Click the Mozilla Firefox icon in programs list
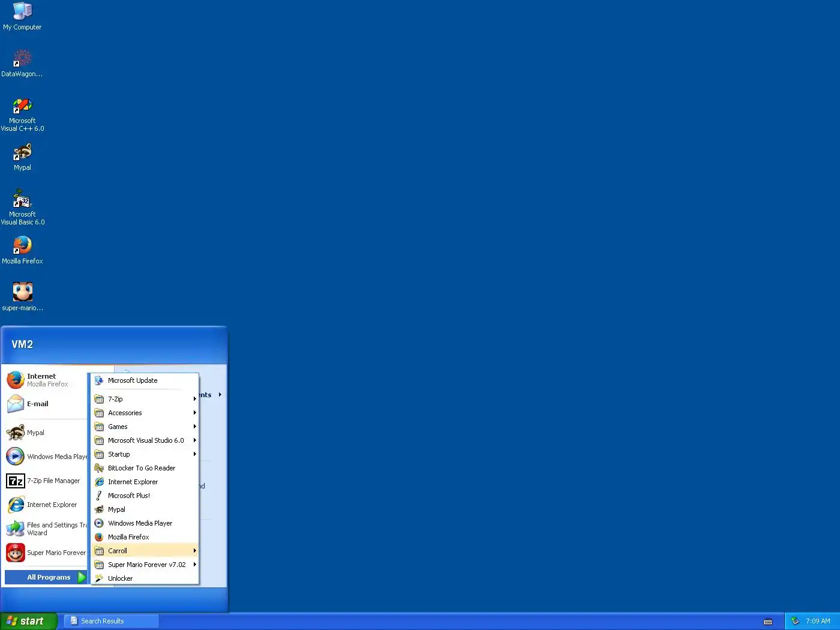This screenshot has height=630, width=840. pos(99,537)
